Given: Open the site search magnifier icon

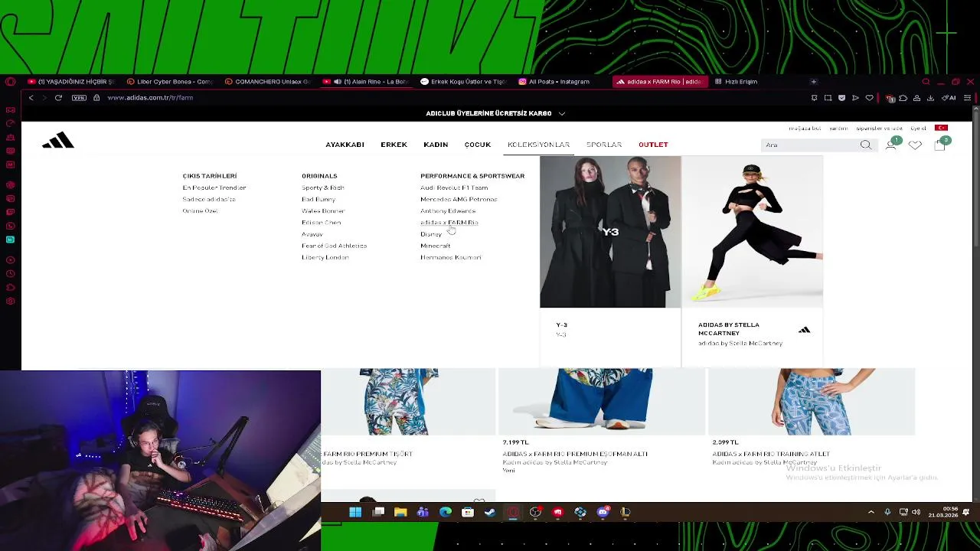Looking at the screenshot, I should point(865,145).
